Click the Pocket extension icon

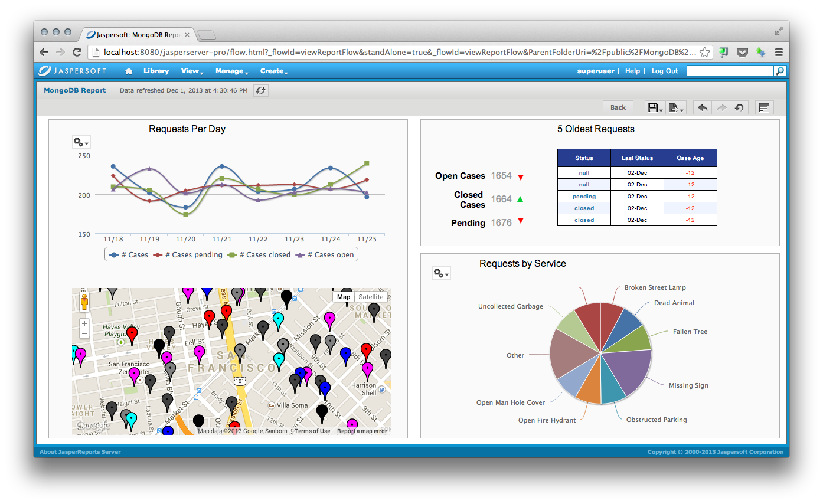pyautogui.click(x=743, y=52)
